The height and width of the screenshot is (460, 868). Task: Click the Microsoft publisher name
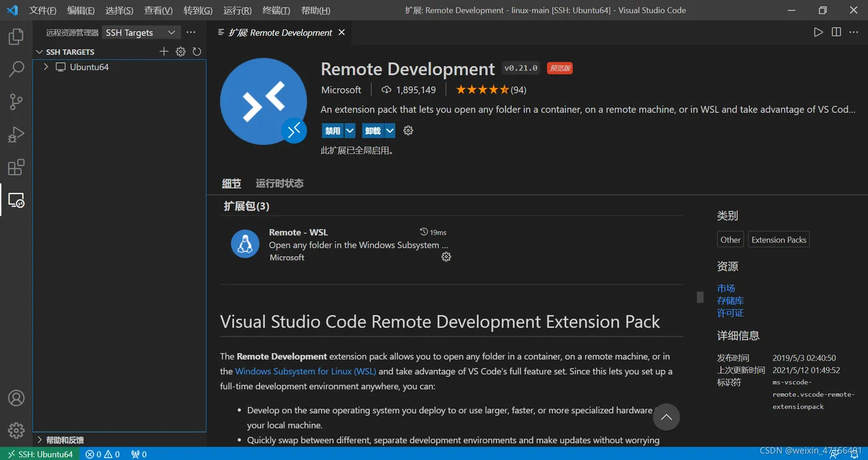pos(341,90)
